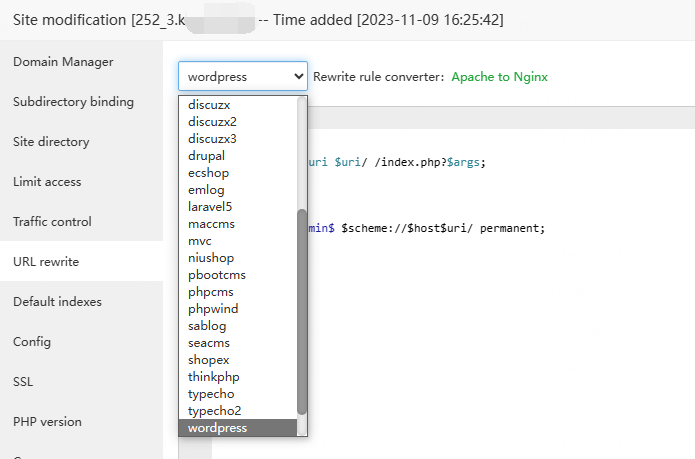Screen dimensions: 695x459
Task: Click the dropdown list scrollbar
Action: (x=302, y=310)
